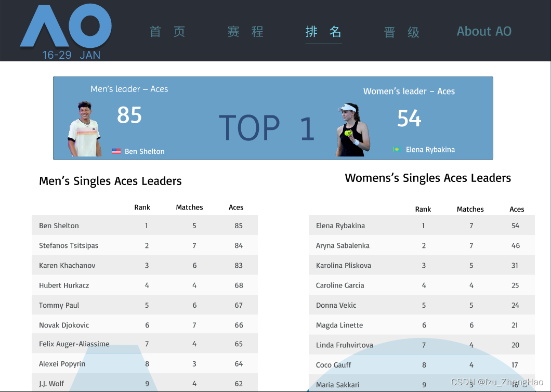Open the 首页 home menu item
The image size is (551, 392).
167,32
